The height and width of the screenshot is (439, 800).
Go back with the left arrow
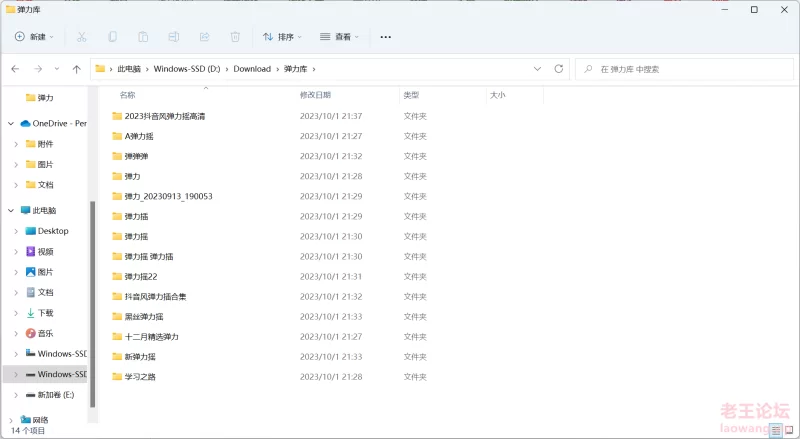pyautogui.click(x=15, y=69)
